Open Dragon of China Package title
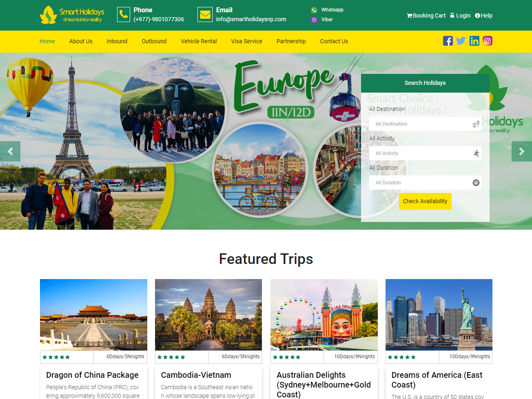This screenshot has height=399, width=532. pos(92,375)
